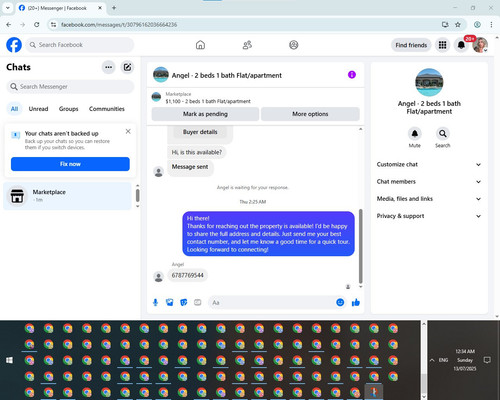Switch to the Messenger | Facebook browser tab
Screen dimensions: 500x400
click(60, 8)
